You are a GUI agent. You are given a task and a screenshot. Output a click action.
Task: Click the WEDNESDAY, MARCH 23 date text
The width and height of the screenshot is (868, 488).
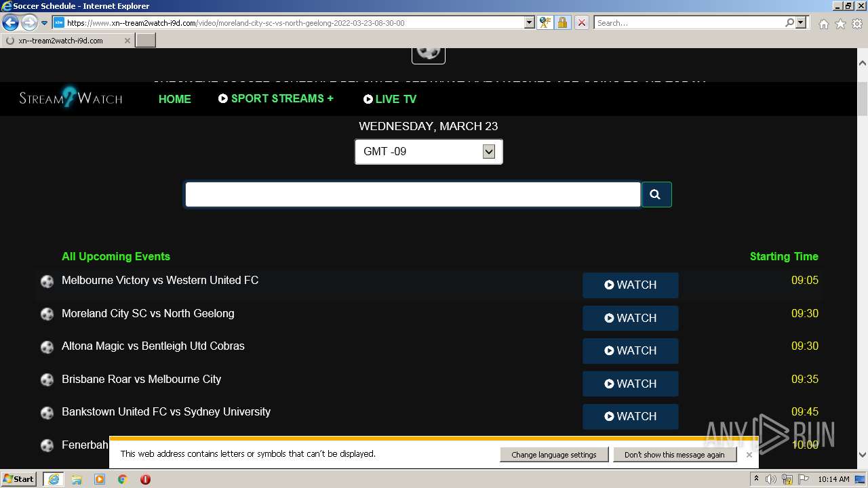tap(429, 126)
